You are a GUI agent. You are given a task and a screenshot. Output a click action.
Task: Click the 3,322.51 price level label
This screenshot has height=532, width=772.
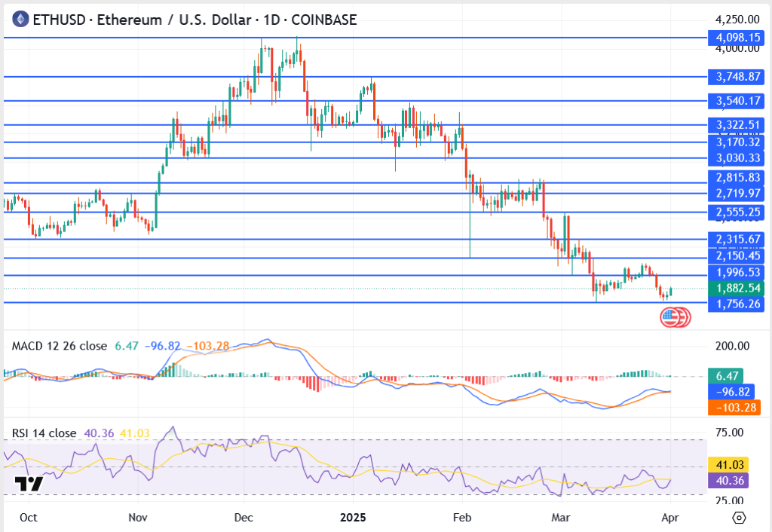[735, 125]
